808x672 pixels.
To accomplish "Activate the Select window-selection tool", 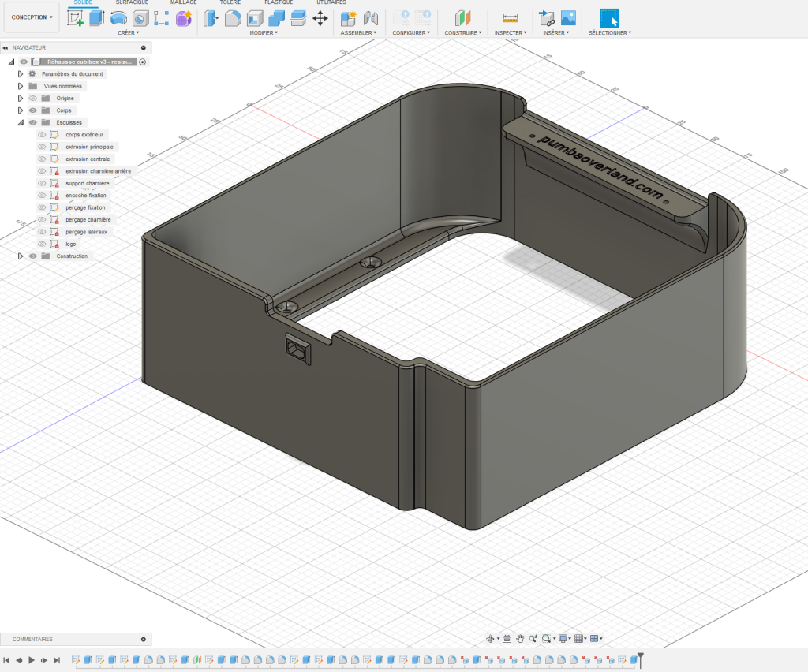I will (610, 18).
